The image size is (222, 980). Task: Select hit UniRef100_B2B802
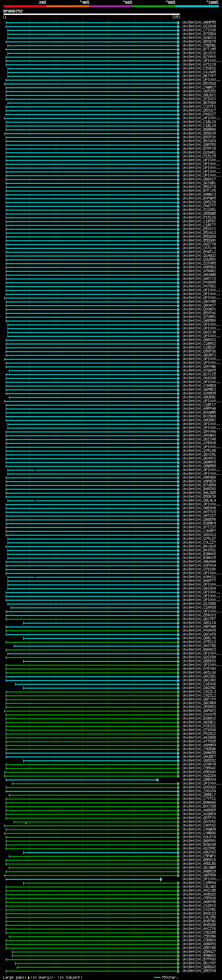(x=199, y=718)
